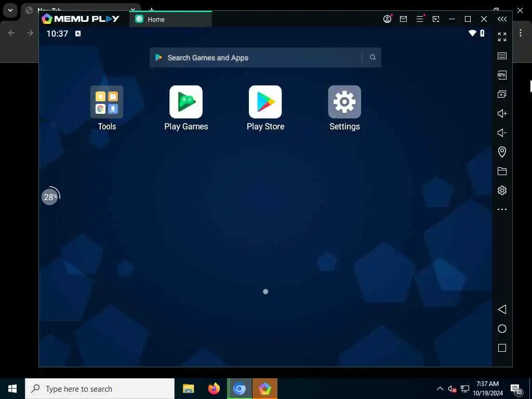Launch Firefox from the taskbar
532x399 pixels.
214,389
